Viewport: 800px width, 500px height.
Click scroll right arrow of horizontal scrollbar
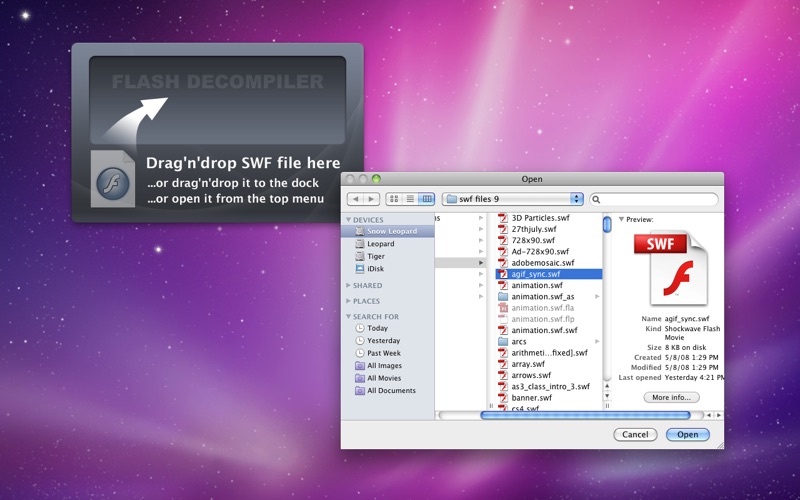pyautogui.click(x=718, y=415)
